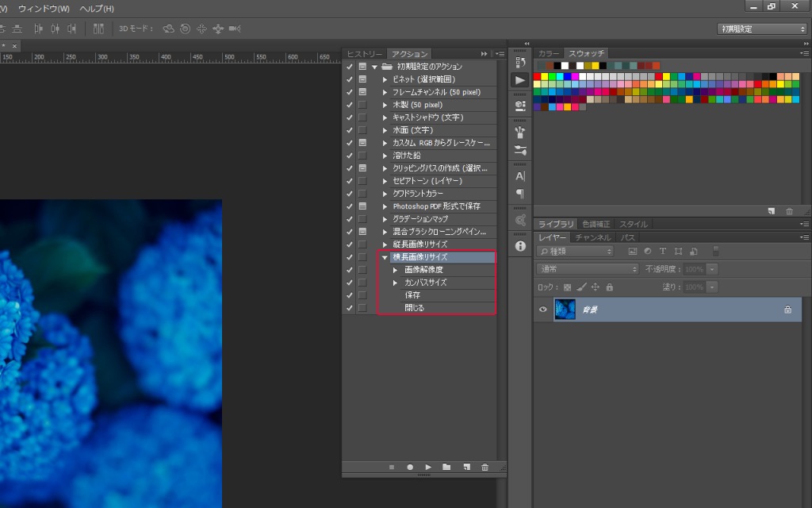Open the collapsed Actions play icon in the dock
Viewport: 812px width, 508px height.
click(520, 80)
